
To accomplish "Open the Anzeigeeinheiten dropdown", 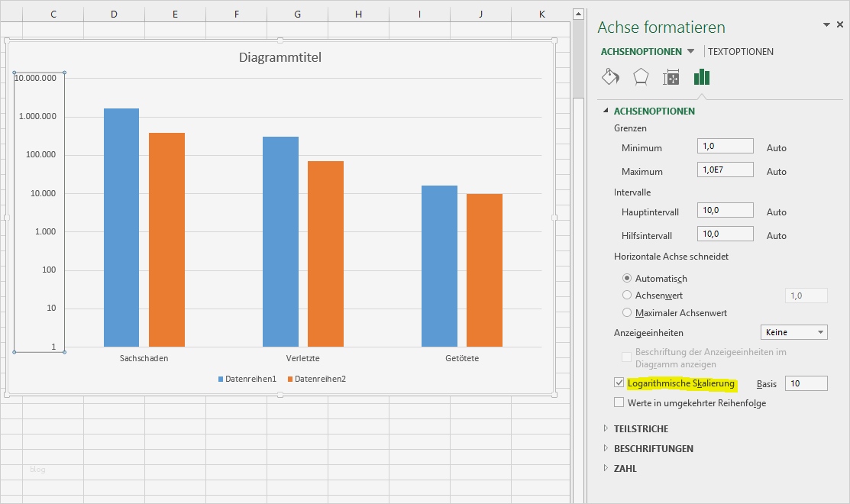I will pyautogui.click(x=821, y=332).
